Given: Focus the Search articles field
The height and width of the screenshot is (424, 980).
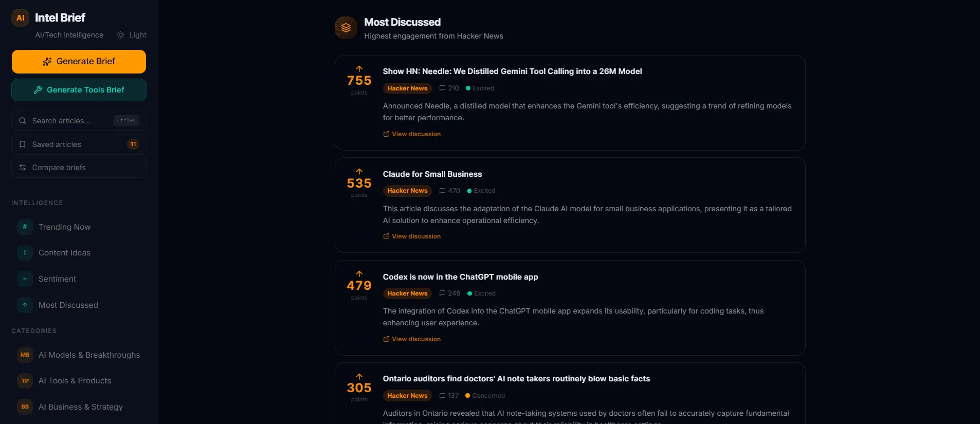Looking at the screenshot, I should tap(79, 121).
